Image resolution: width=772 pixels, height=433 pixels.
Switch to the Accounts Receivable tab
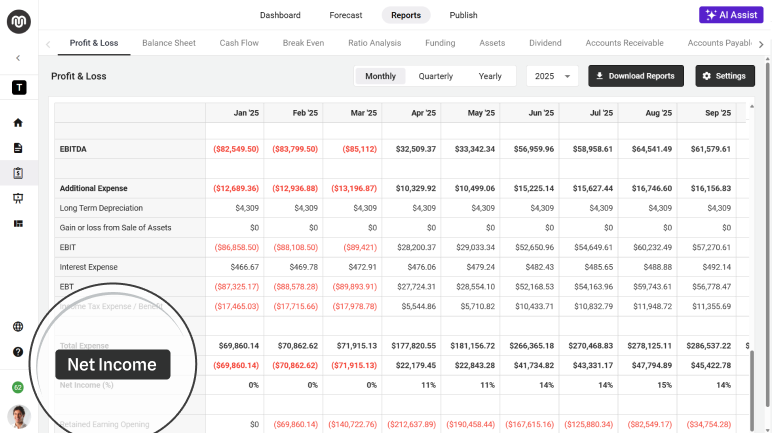pos(624,43)
